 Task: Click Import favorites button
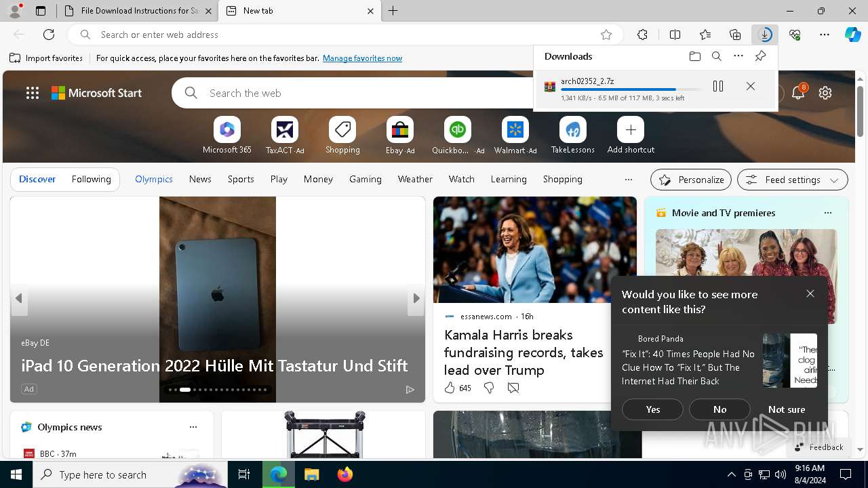click(46, 58)
